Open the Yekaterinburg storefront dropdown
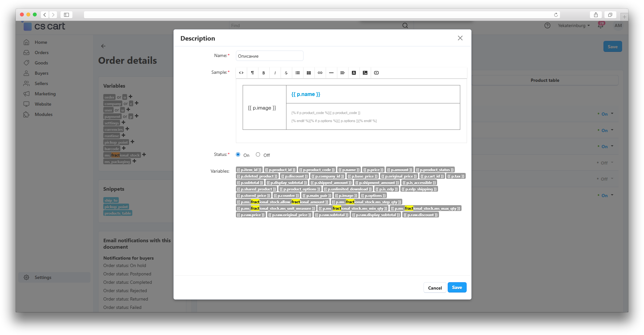Image resolution: width=644 pixels, height=335 pixels. pyautogui.click(x=574, y=25)
